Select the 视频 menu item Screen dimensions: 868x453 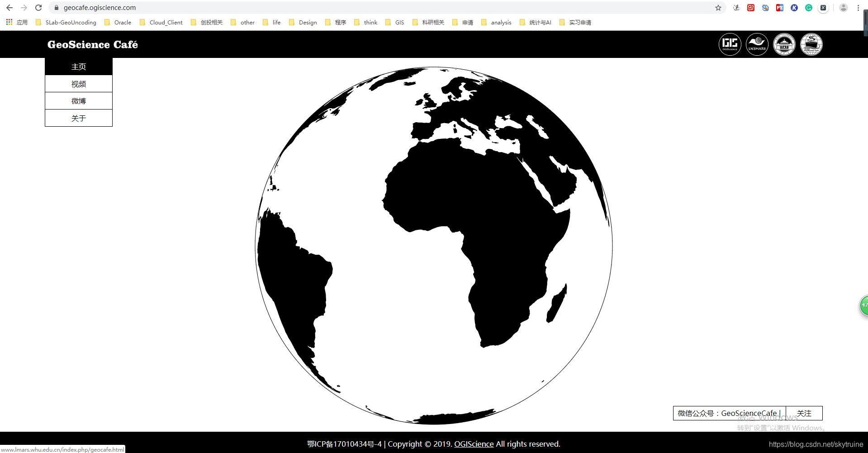pyautogui.click(x=79, y=84)
